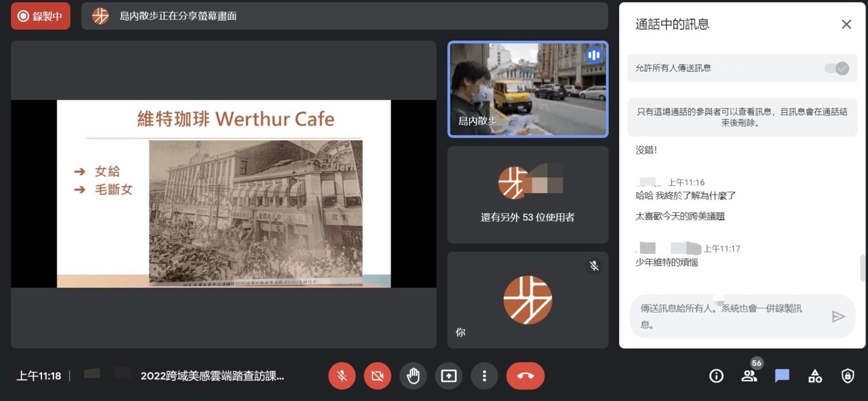Open the 還有另外 53 位使用者 tile
Image resolution: width=868 pixels, height=401 pixels.
point(528,195)
